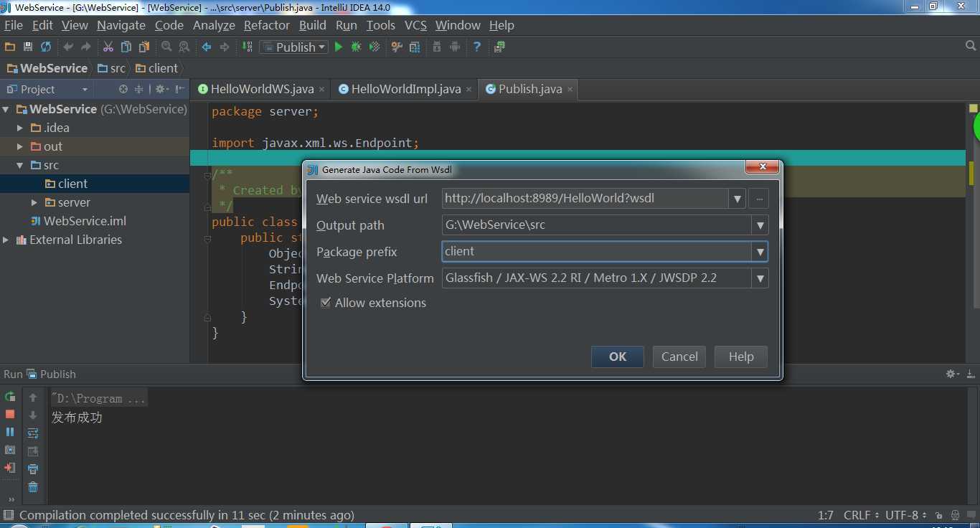Viewport: 980px width, 528px height.
Task: Expand the server package node
Action: pyautogui.click(x=34, y=202)
